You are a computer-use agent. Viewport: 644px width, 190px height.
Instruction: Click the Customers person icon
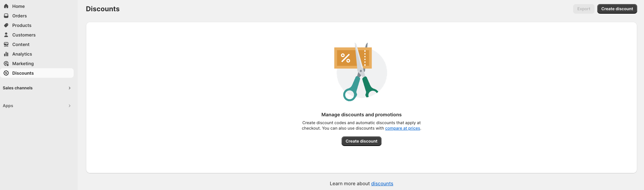click(6, 35)
